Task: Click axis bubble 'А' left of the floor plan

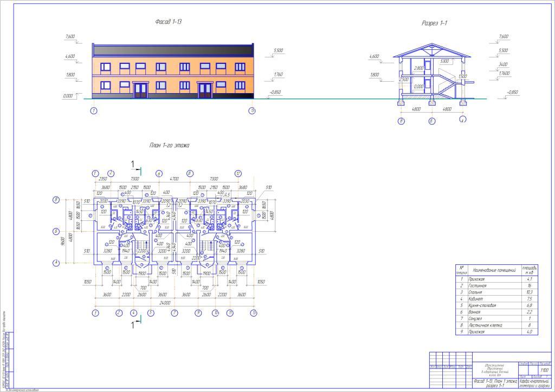Action: [56, 263]
